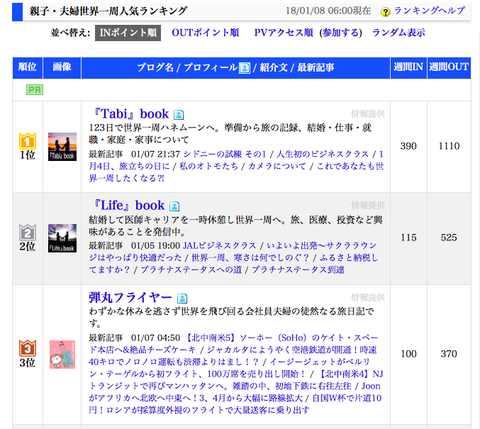
Task: Click weekly IN value 100
Action: pyautogui.click(x=409, y=354)
